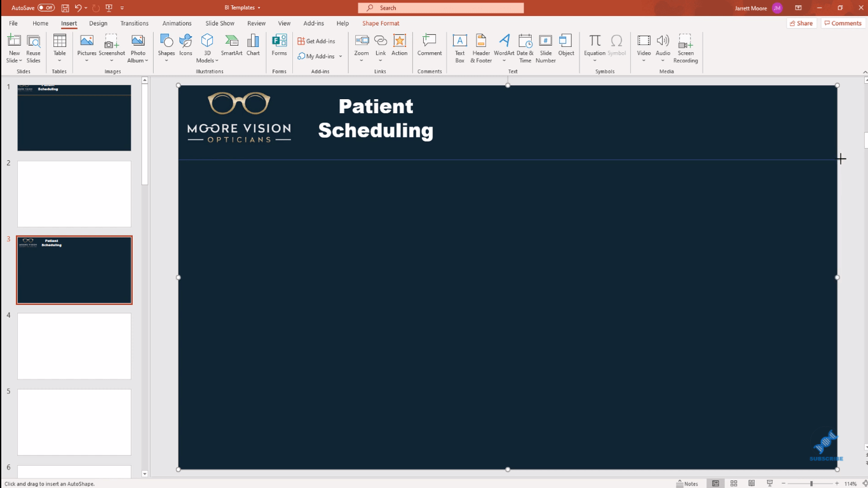This screenshot has height=488, width=868.
Task: Click the zoom slider handle
Action: [x=811, y=484]
